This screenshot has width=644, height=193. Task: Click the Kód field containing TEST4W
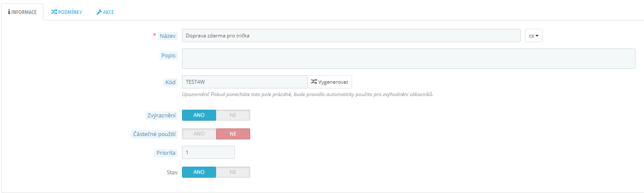click(x=245, y=82)
